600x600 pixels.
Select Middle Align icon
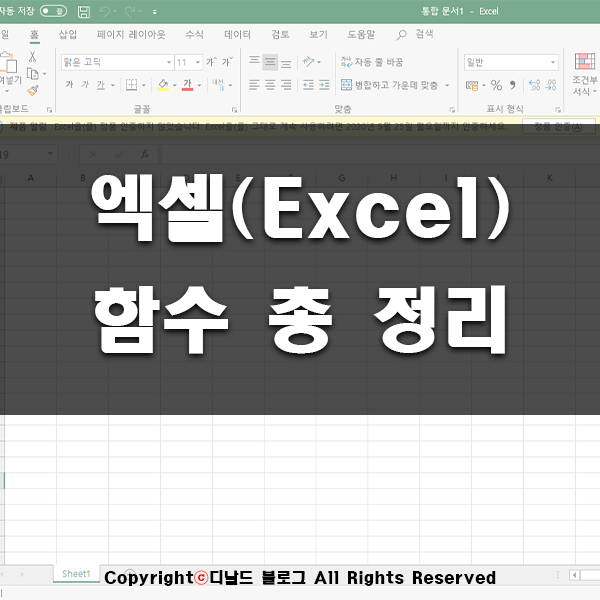[x=270, y=62]
